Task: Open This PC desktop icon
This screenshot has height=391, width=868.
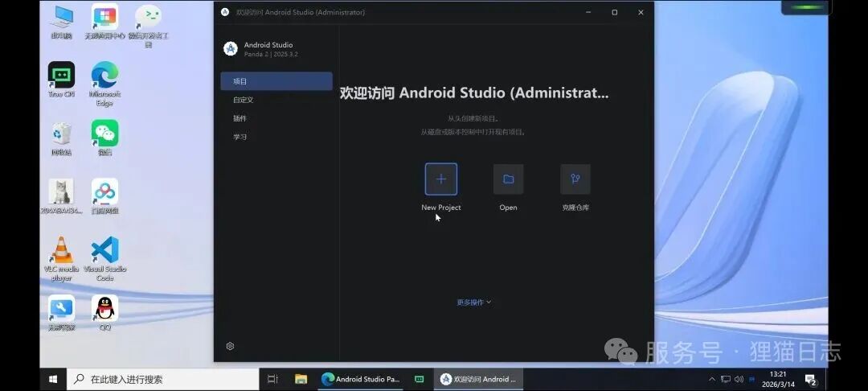Action: 61,22
